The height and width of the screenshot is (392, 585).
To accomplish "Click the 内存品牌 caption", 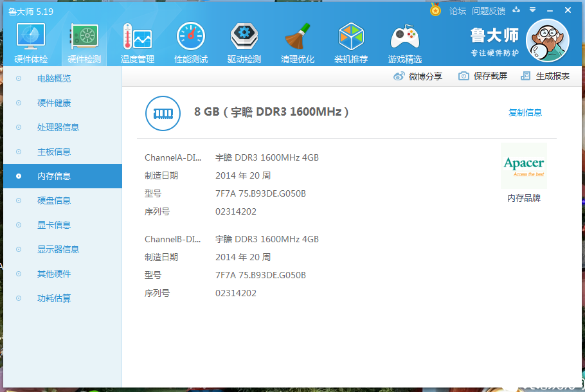I will (524, 198).
